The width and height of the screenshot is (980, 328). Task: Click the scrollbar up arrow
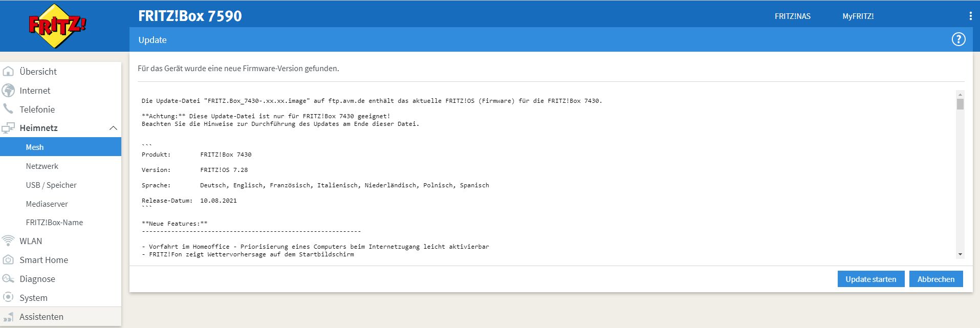(960, 95)
